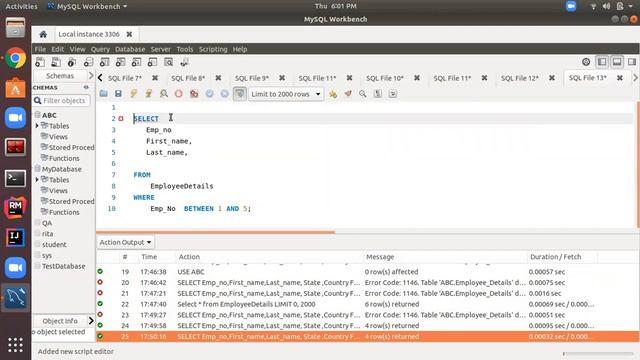Show applications grid in dock
Image resolution: width=640 pixels, height=360 pixels.
(16, 345)
